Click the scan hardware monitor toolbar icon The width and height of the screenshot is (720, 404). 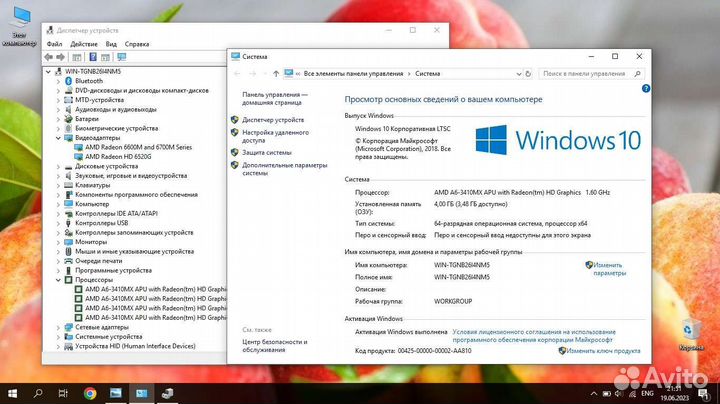click(121, 57)
